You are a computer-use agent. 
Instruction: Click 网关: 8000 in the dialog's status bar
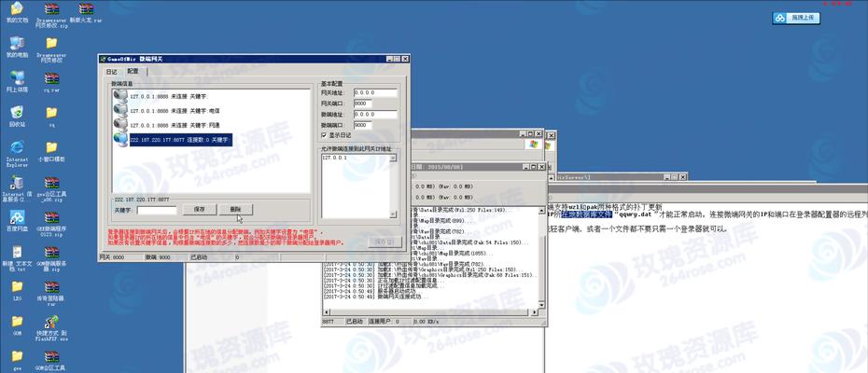click(x=112, y=257)
